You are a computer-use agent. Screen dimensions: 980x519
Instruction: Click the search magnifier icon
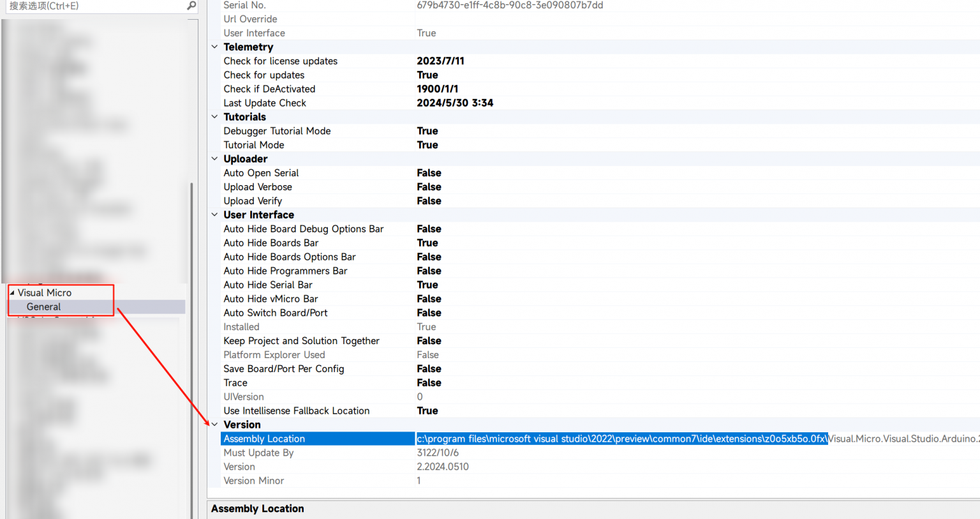coord(191,6)
